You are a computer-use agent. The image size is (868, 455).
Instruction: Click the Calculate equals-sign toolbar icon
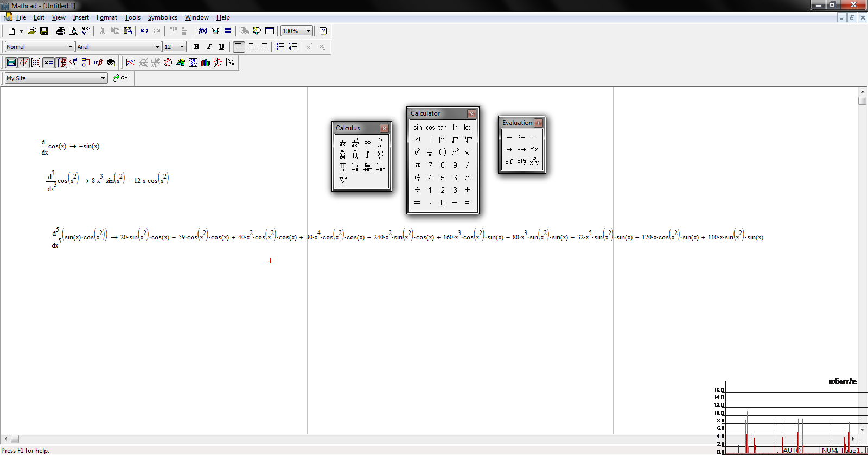tap(228, 31)
